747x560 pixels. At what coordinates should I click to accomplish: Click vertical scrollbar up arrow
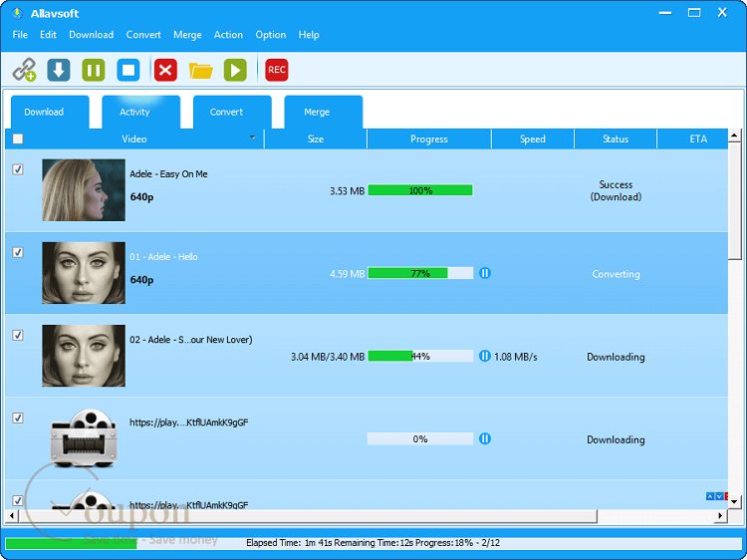point(734,136)
